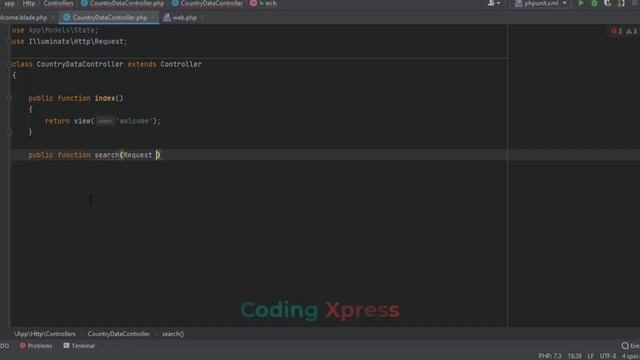Image resolution: width=640 pixels, height=360 pixels.
Task: Close the welcome.blade.php tab
Action: point(53,18)
